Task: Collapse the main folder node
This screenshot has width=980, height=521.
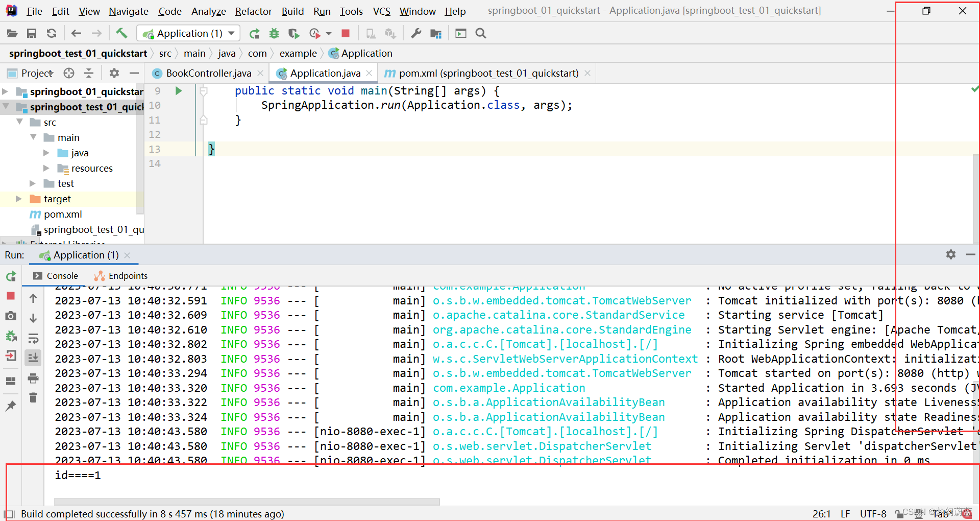Action: [33, 137]
